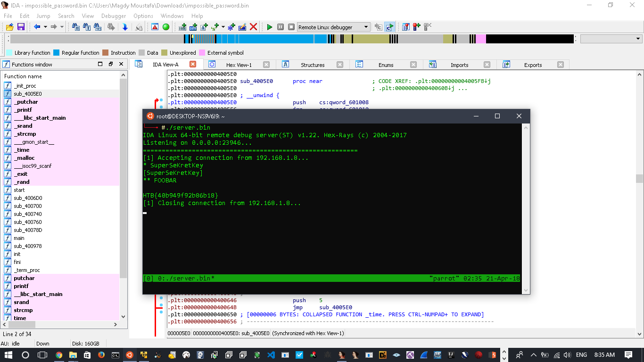Save the database with the floppy icon

point(21,27)
